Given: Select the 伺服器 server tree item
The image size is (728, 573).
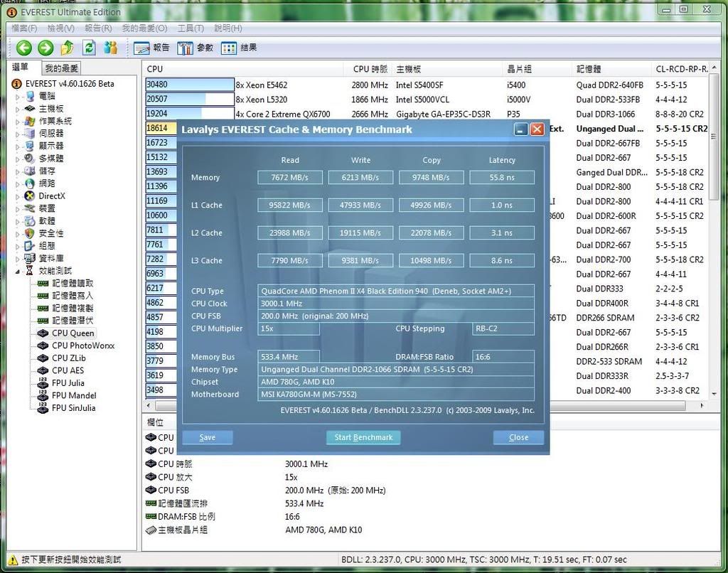Looking at the screenshot, I should tap(50, 134).
